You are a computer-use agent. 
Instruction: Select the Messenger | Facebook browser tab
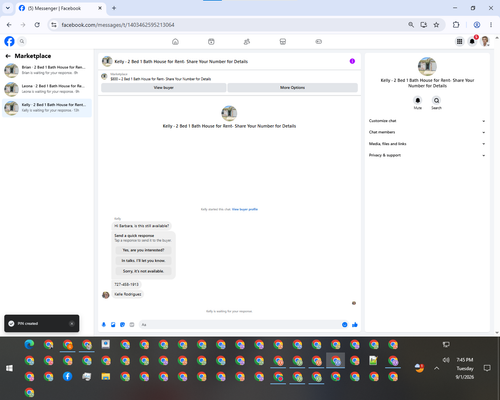60,8
